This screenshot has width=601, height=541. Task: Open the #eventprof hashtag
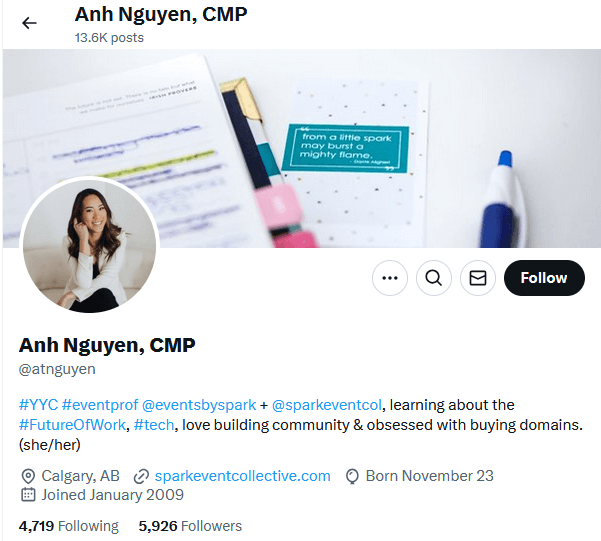point(100,405)
